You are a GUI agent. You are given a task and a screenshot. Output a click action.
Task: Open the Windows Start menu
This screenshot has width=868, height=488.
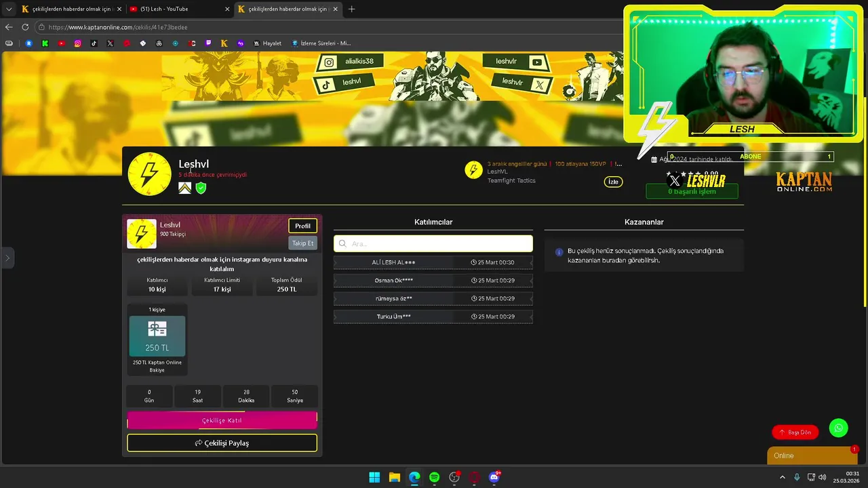[x=374, y=477]
